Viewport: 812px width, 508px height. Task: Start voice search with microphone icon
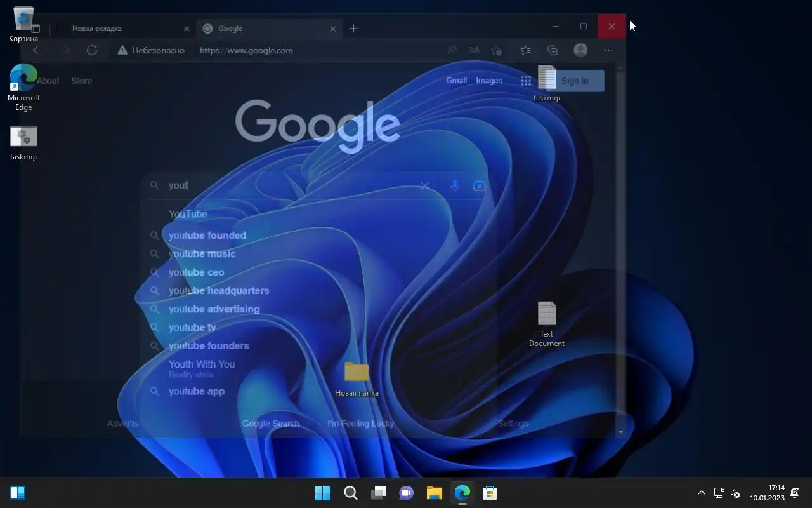tap(455, 185)
